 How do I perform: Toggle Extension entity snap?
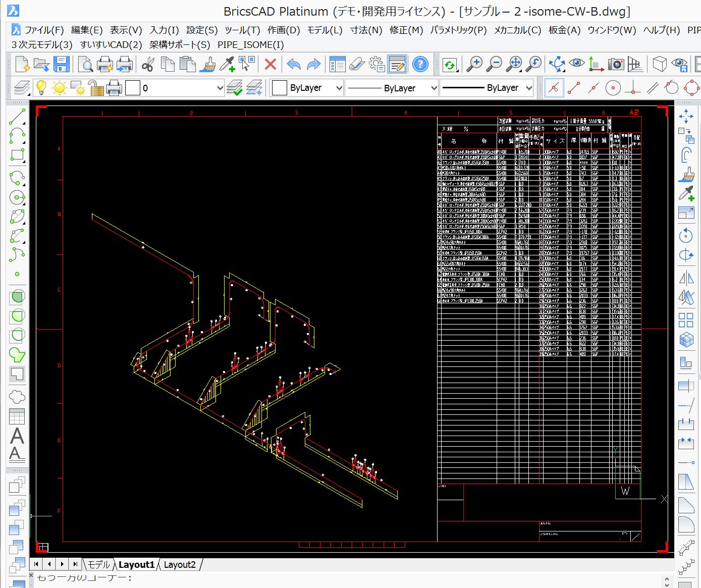[554, 88]
